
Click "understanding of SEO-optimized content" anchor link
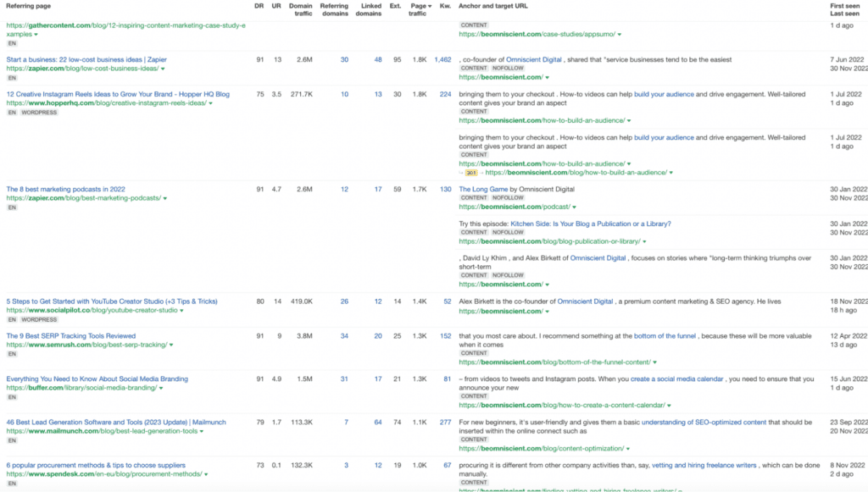tap(704, 422)
